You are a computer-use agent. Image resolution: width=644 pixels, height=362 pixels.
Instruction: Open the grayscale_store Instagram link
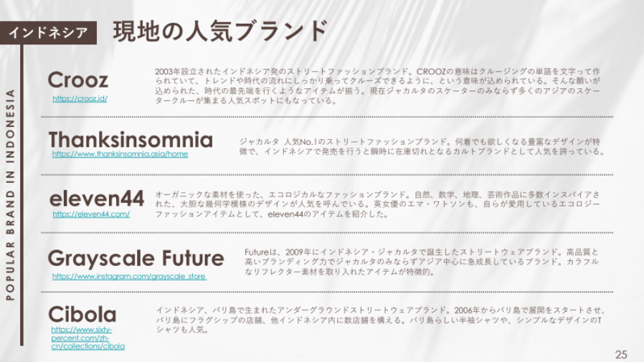click(x=129, y=276)
